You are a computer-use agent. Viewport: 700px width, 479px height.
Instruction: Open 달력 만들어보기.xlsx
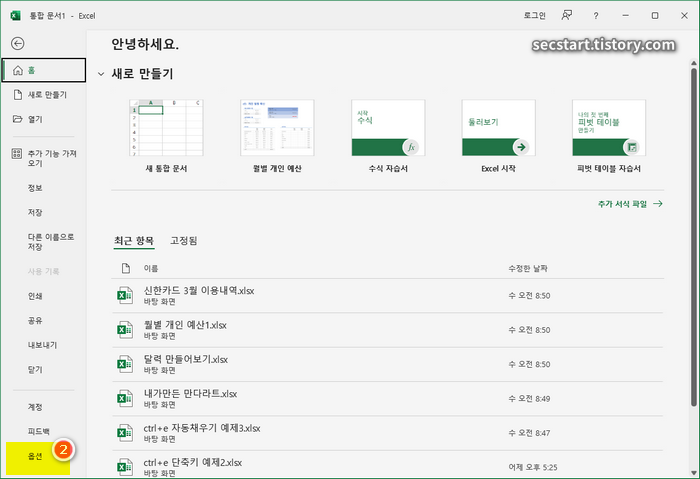point(388,364)
